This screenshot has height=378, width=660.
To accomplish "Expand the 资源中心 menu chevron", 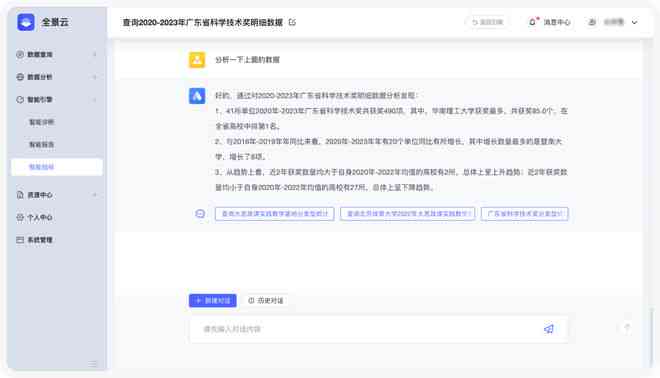I will pyautogui.click(x=95, y=195).
